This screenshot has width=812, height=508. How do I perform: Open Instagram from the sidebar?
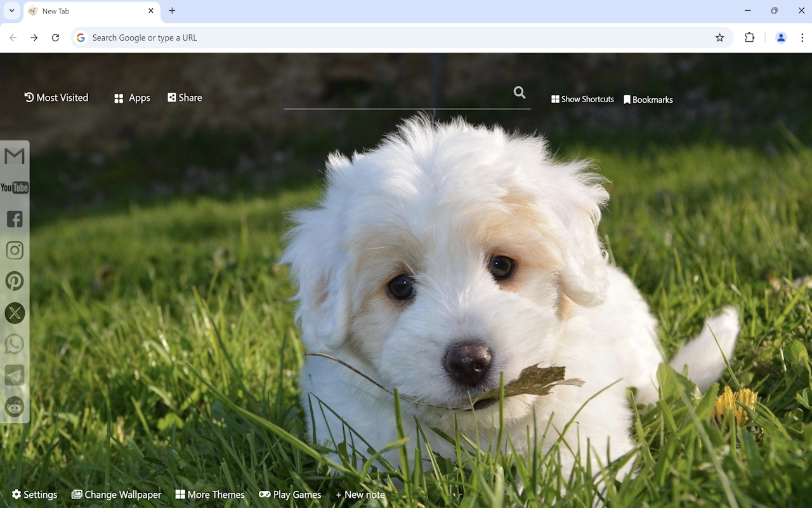[x=13, y=250]
